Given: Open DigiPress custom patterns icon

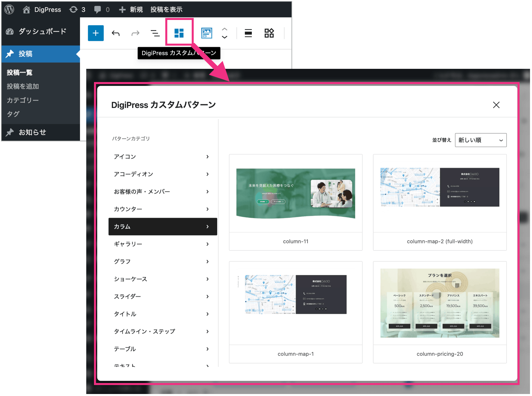Looking at the screenshot, I should tap(179, 33).
